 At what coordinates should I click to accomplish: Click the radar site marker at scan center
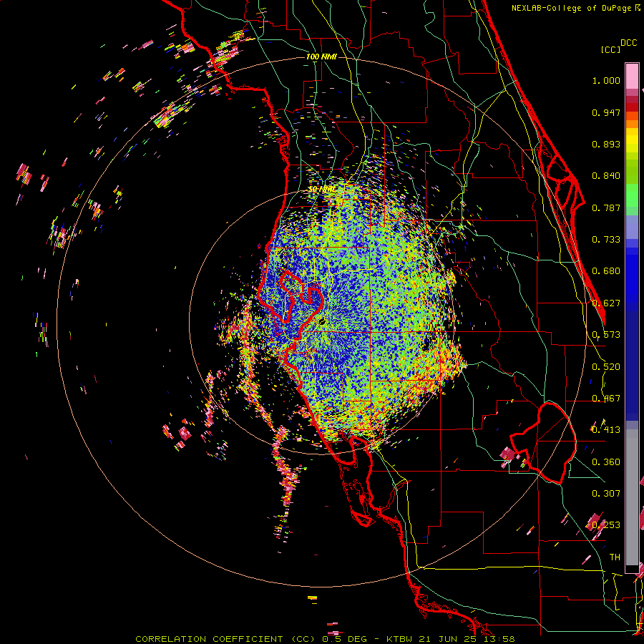(x=322, y=321)
